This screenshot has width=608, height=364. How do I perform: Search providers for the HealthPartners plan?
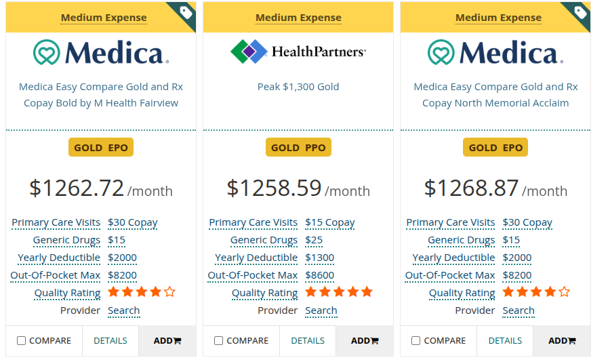tap(321, 310)
